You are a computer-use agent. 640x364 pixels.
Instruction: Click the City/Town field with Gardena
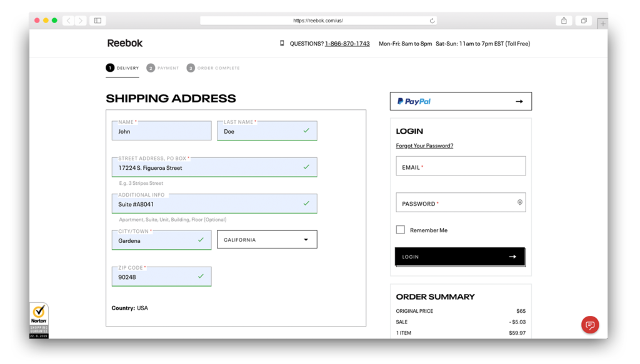point(162,240)
